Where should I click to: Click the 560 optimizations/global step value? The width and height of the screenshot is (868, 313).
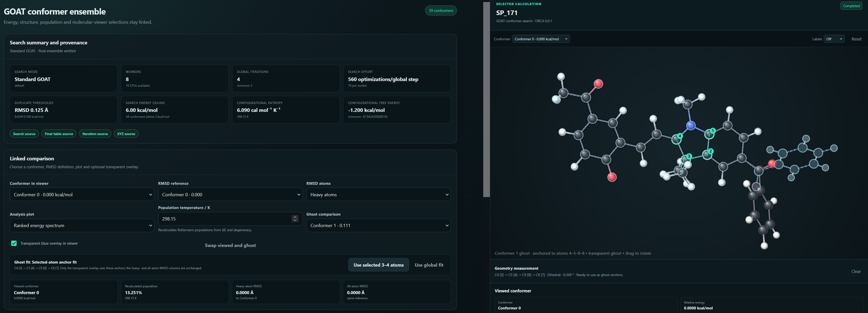[x=383, y=79]
